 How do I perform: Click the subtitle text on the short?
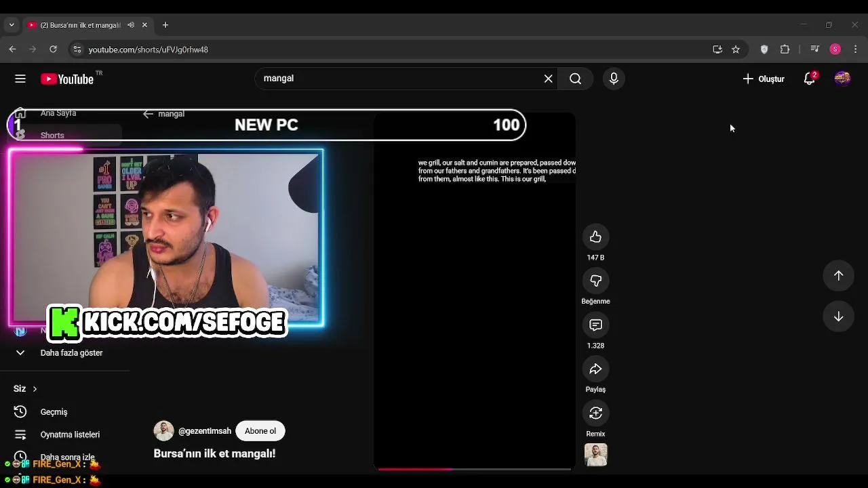pos(497,171)
